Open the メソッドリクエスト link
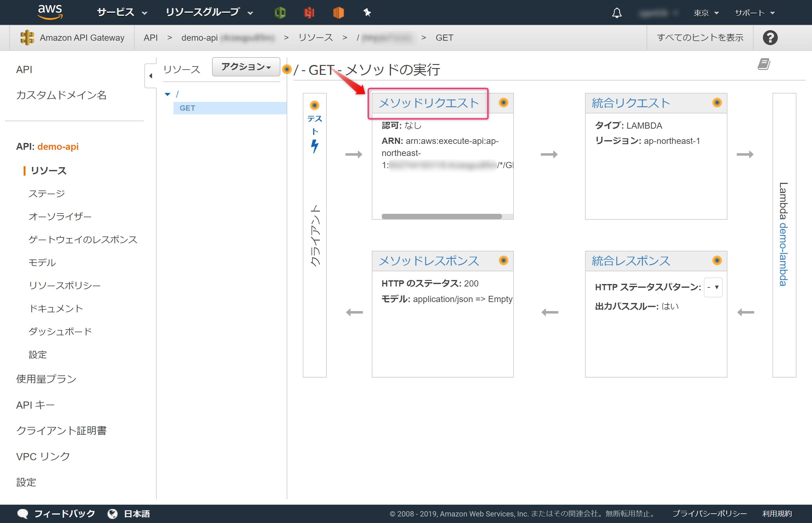 pyautogui.click(x=428, y=103)
